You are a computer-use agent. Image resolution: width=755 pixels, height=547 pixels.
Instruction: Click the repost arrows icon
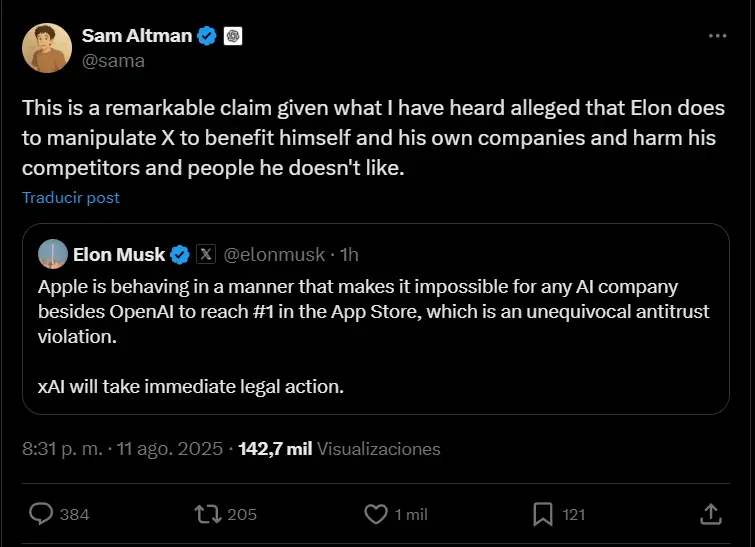pos(207,513)
